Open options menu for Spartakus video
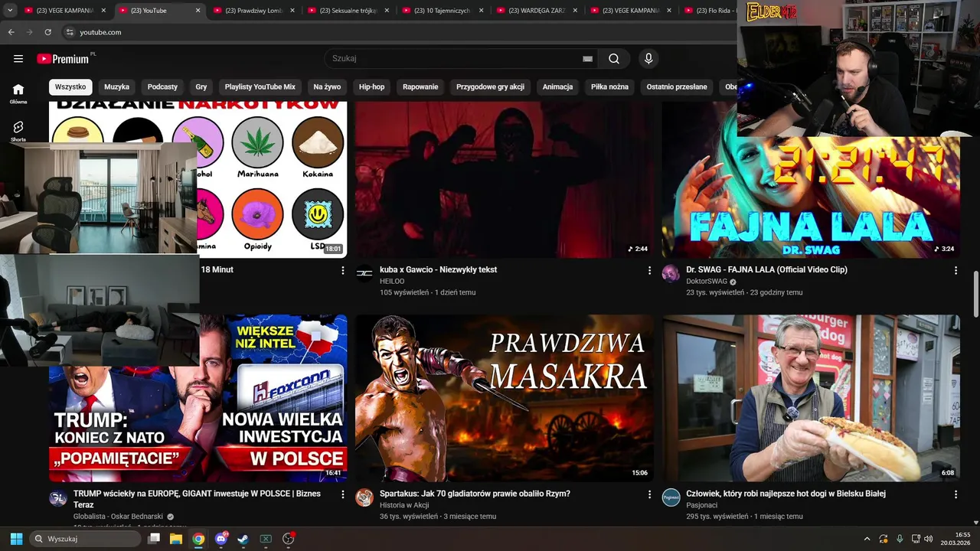This screenshot has width=980, height=551. pyautogui.click(x=649, y=494)
